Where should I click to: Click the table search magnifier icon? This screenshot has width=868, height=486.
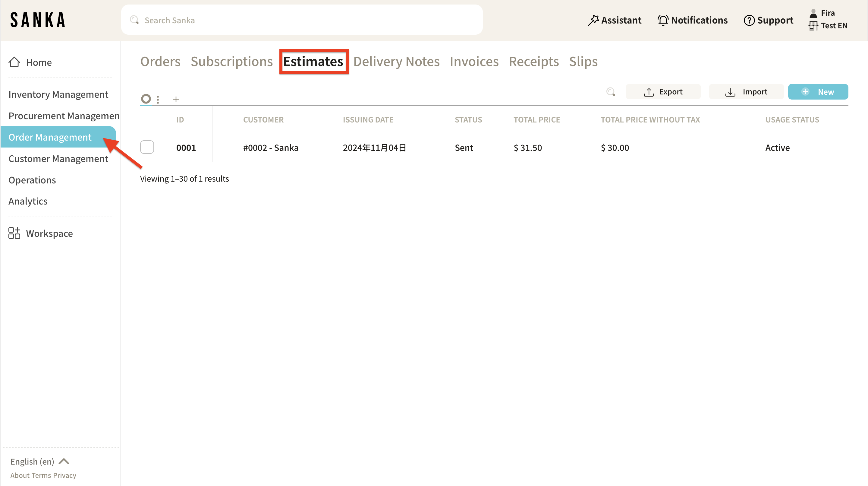click(x=611, y=92)
